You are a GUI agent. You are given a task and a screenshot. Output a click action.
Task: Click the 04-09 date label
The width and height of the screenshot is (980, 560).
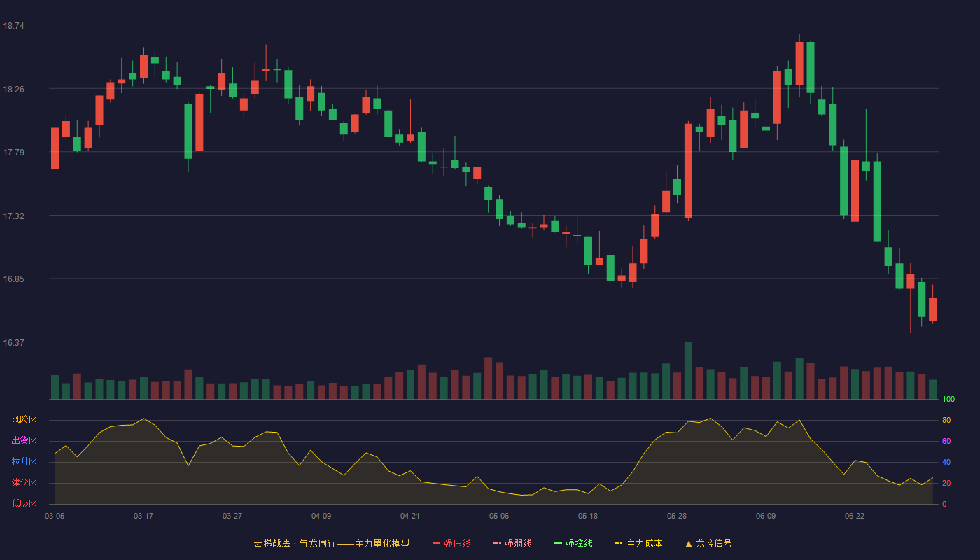[321, 516]
